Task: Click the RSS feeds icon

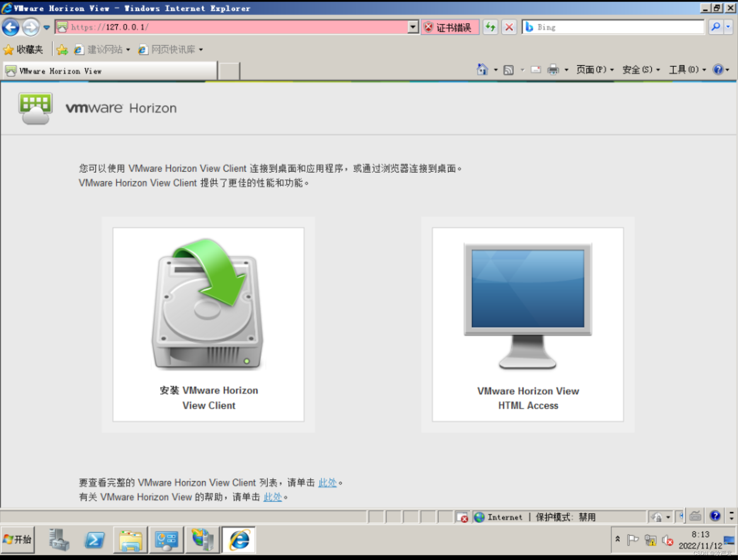Action: coord(509,70)
